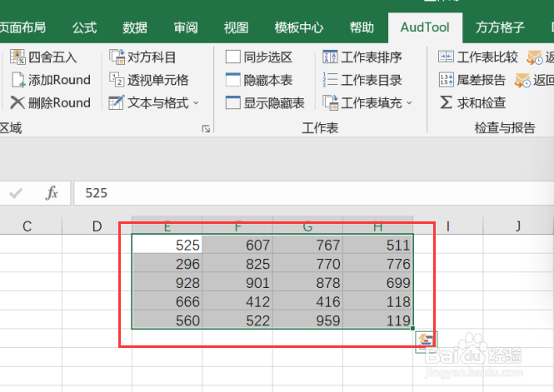Select the cell containing 511

[x=377, y=244]
